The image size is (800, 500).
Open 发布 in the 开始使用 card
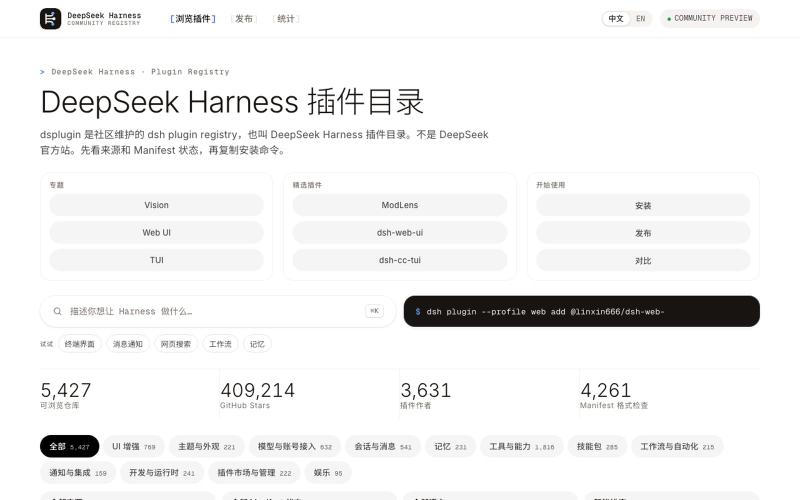643,233
